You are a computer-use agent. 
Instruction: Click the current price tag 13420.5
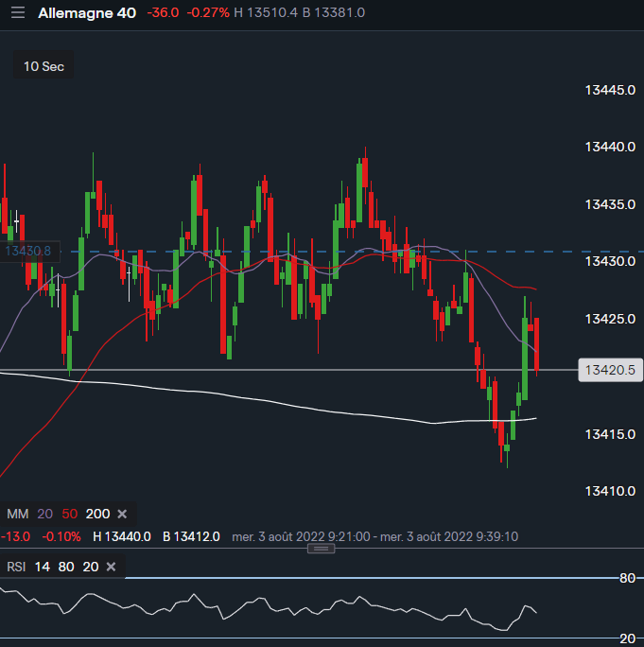click(610, 370)
